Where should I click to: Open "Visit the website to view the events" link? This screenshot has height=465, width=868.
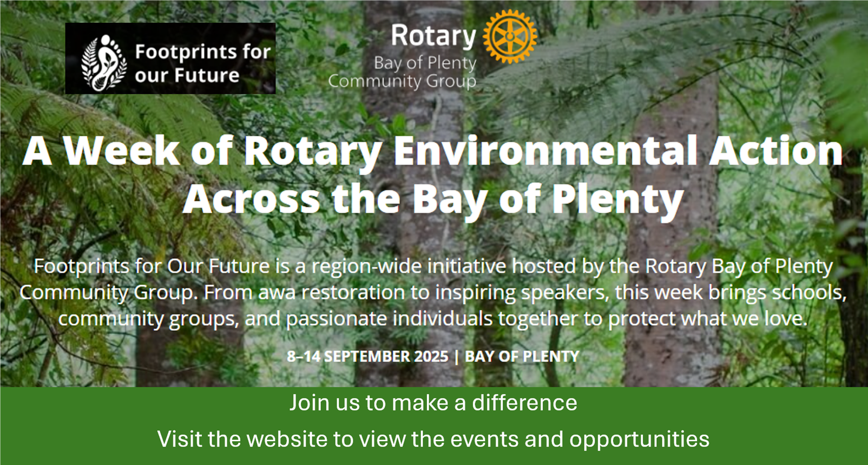(433, 439)
